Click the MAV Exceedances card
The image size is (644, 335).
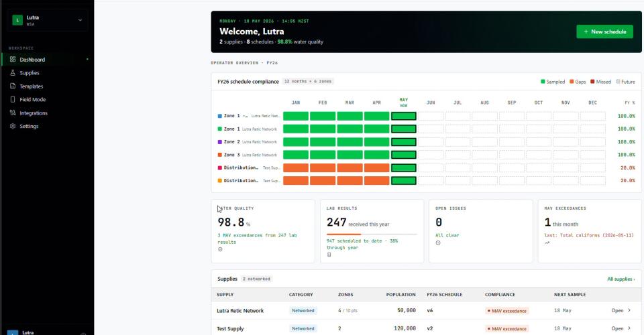tap(590, 231)
